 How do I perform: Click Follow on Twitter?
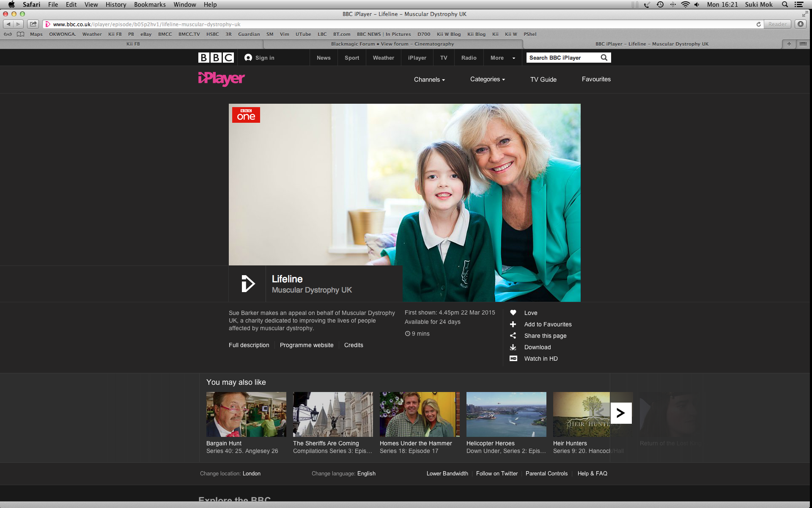point(497,473)
